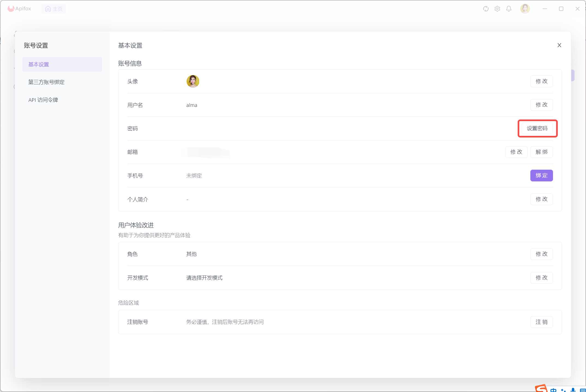586x392 pixels.
Task: Click the sync refresh icon in title bar
Action: coord(486,9)
